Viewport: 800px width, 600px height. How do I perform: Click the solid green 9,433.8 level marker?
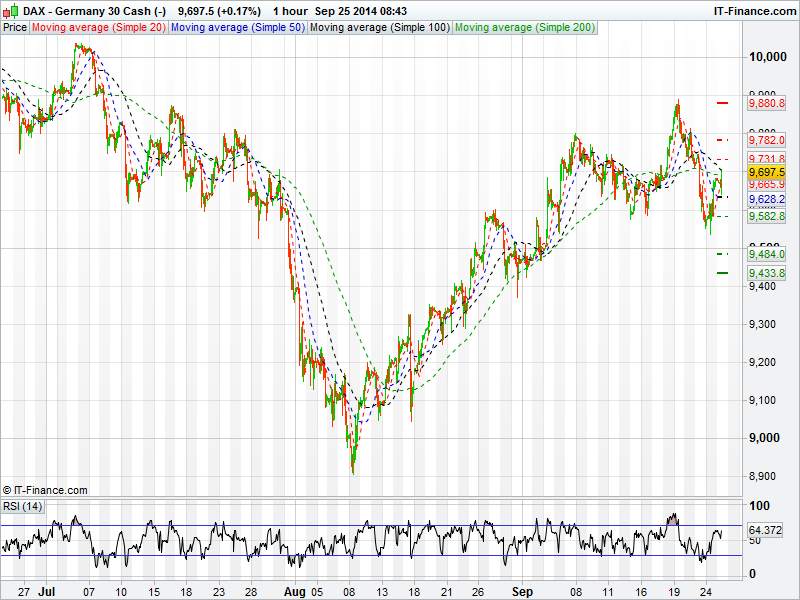coord(723,273)
